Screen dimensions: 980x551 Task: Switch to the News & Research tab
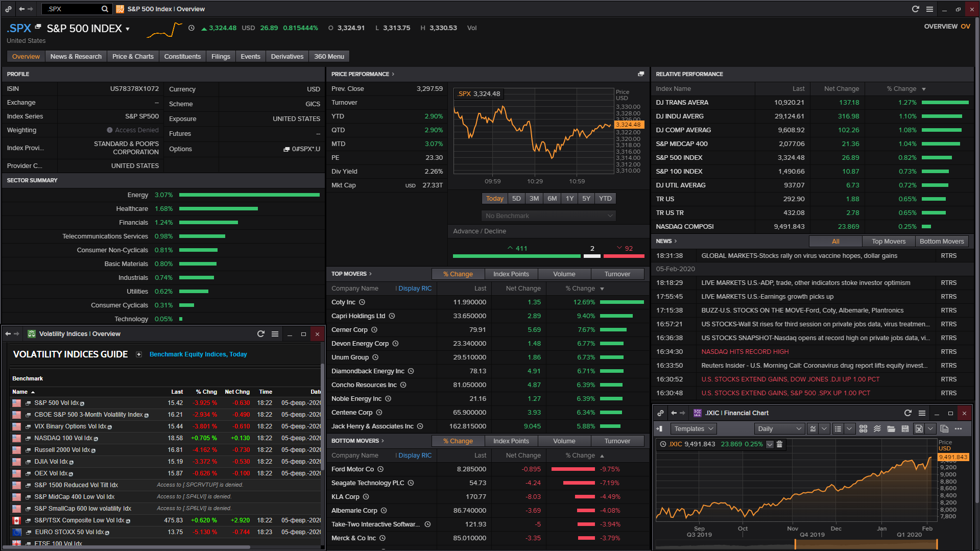(x=76, y=57)
